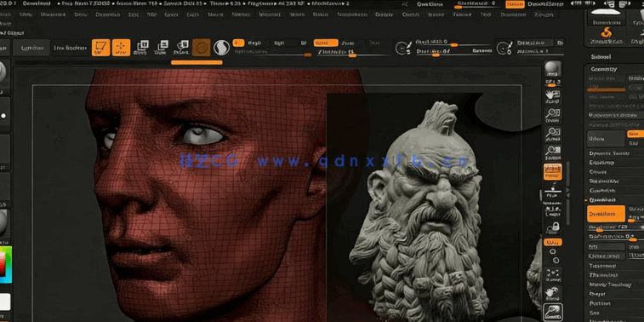
Task: Click the orange Edit button with quad outline
Action: (100, 48)
